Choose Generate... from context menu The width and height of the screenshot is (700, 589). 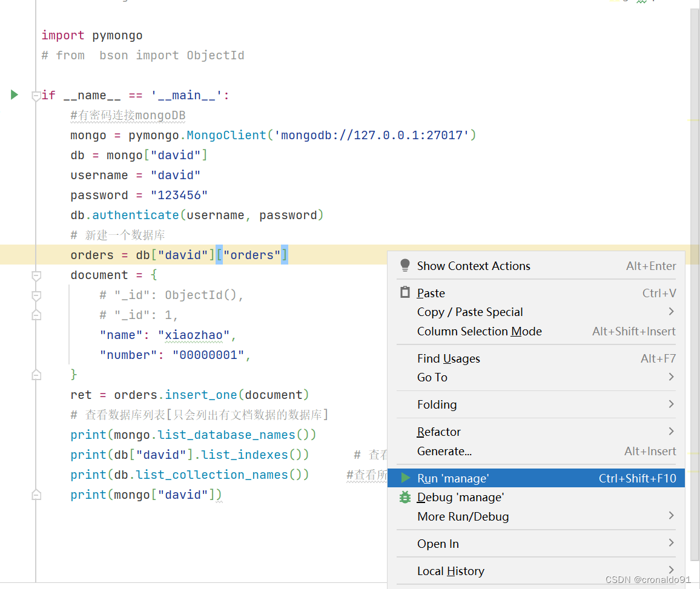[x=536, y=451]
